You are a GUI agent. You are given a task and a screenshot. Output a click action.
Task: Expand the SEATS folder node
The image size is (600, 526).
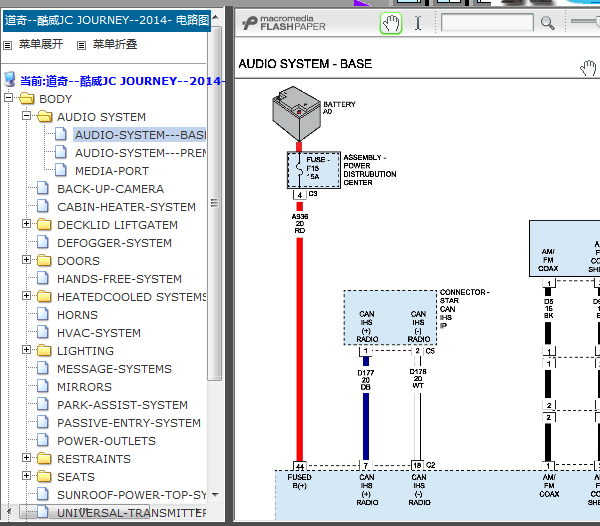pos(26,476)
